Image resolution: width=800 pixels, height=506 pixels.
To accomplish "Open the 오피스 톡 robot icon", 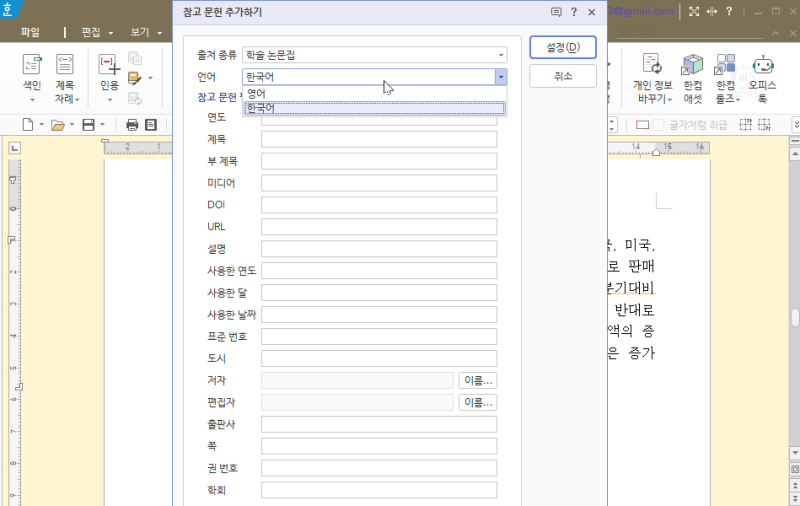I will pyautogui.click(x=763, y=65).
